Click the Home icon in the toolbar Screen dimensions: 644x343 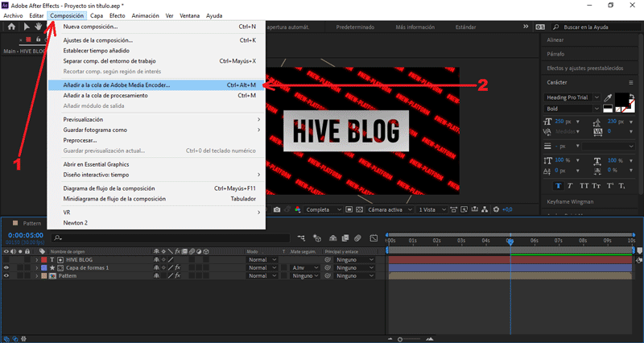[x=11, y=27]
